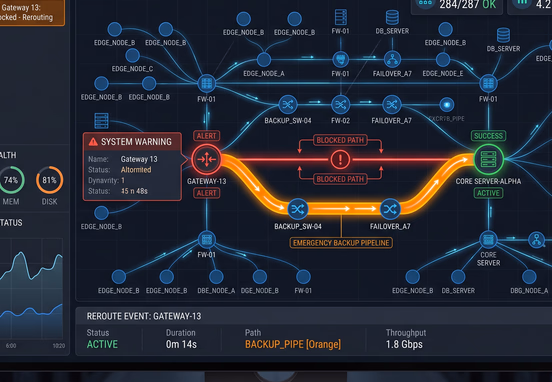
Task: Select the DGE_NODE_B node
Action: 260,277
